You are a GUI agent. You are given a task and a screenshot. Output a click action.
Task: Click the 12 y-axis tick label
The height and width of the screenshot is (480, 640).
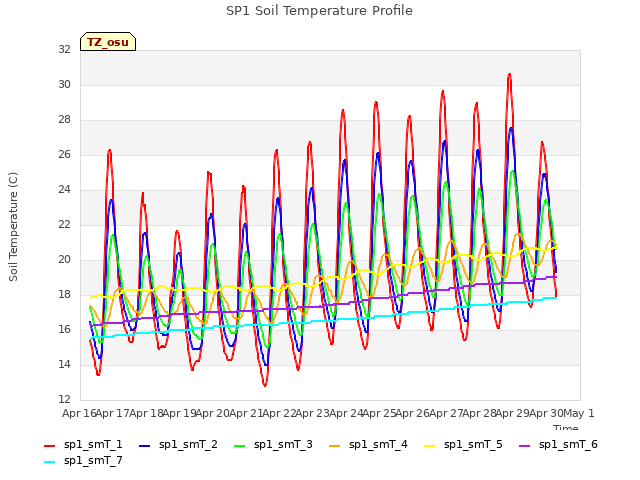click(64, 399)
